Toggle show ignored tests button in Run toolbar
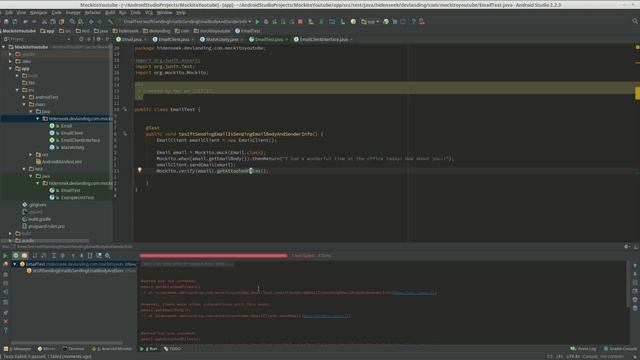Image resolution: width=640 pixels, height=360 pixels. (x=24, y=256)
